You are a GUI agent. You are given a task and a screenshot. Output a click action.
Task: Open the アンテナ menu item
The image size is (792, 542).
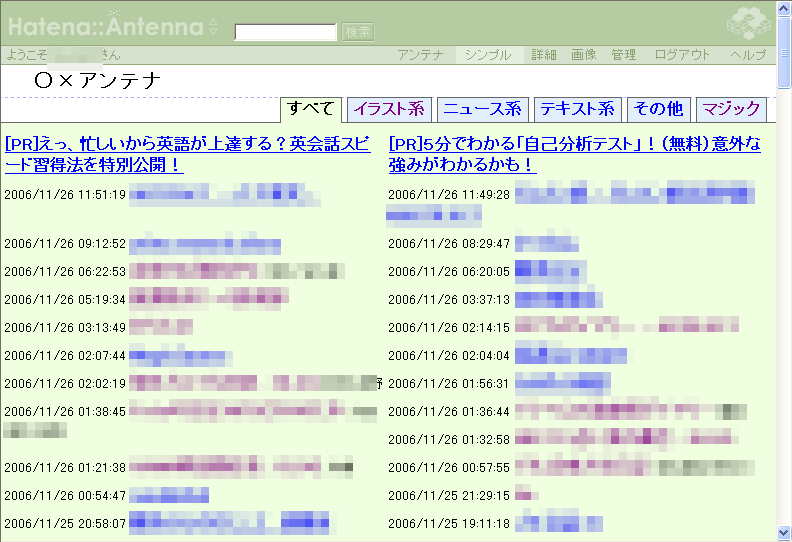420,55
